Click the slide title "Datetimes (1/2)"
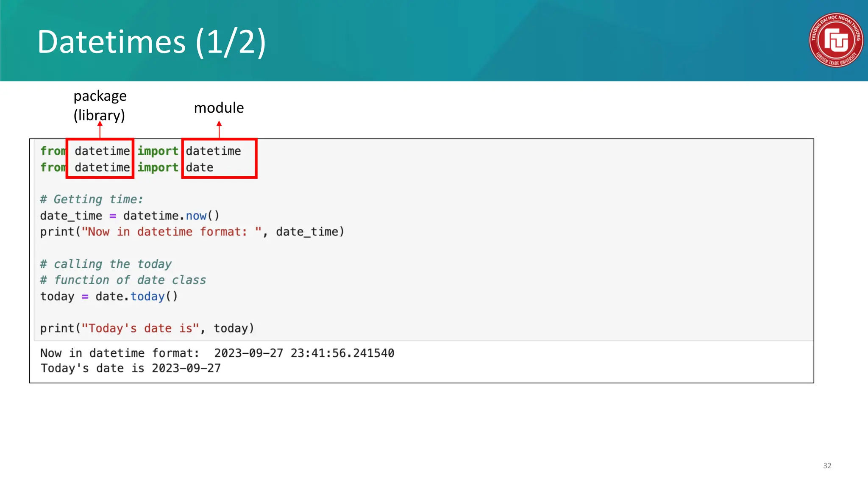This screenshot has width=868, height=488. coord(152,42)
